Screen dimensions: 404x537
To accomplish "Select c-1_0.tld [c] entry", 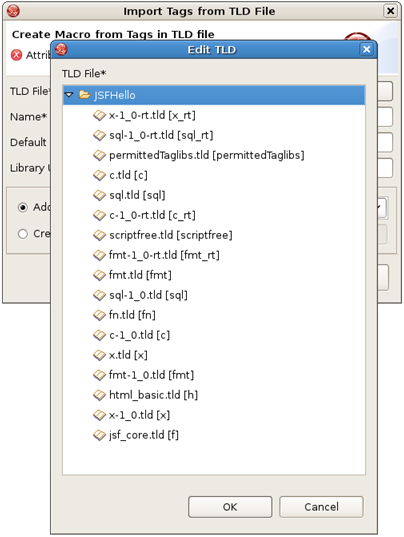I will 139,335.
